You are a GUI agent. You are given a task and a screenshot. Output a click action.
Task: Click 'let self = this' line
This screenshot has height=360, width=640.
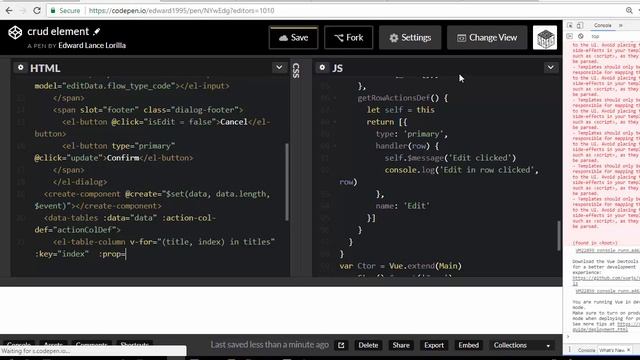(400, 110)
